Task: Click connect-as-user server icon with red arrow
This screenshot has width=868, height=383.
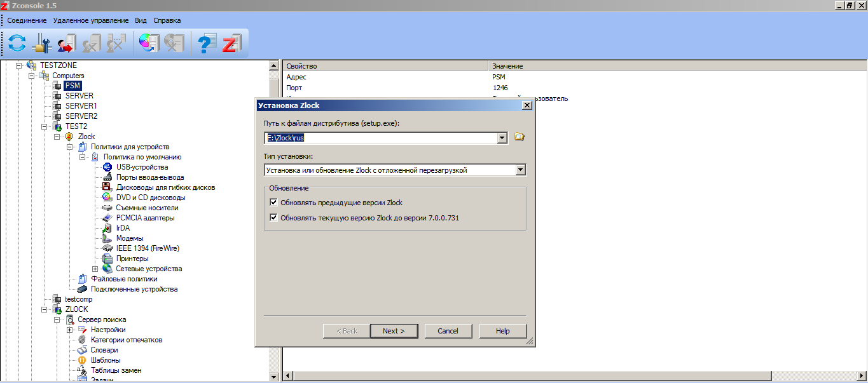Action: coord(66,43)
